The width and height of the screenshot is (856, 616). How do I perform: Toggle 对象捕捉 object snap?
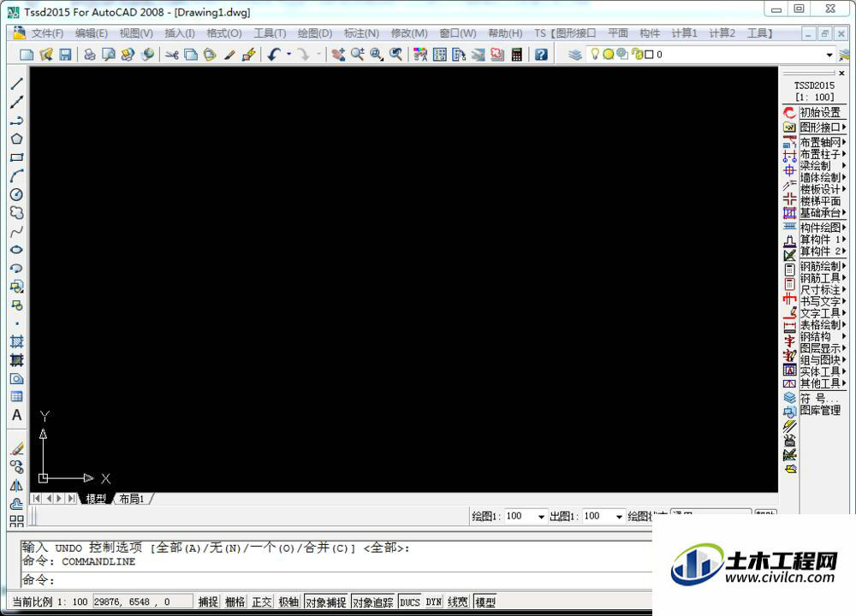click(x=326, y=601)
